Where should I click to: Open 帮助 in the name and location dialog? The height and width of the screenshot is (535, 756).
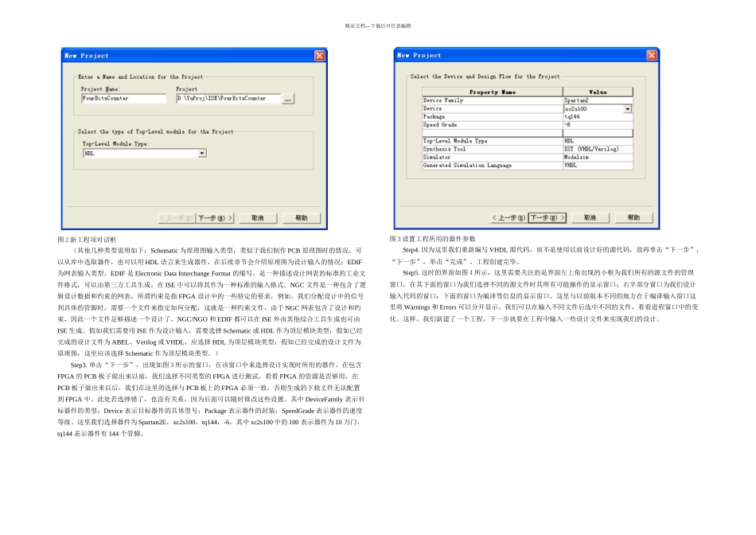pyautogui.click(x=301, y=217)
